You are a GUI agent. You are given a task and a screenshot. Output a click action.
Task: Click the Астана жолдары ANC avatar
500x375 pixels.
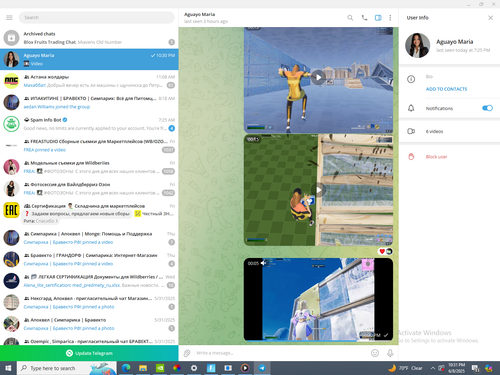(x=11, y=81)
